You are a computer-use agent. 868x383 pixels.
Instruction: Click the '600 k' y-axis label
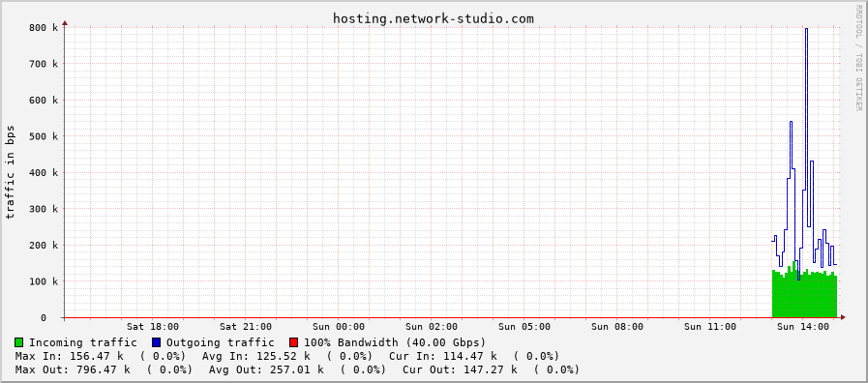click(44, 101)
